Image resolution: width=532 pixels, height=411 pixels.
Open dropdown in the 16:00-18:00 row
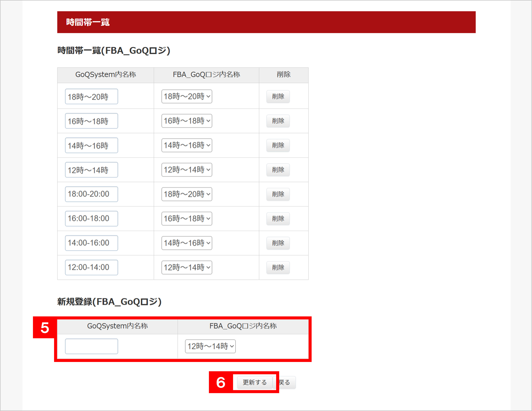click(187, 218)
